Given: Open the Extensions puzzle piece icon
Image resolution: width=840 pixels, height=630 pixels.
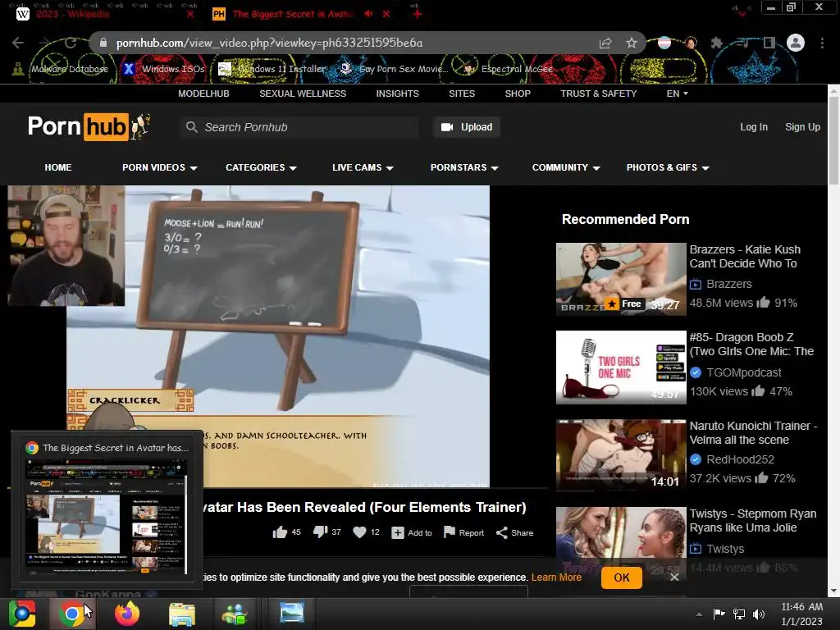Looking at the screenshot, I should coord(716,43).
